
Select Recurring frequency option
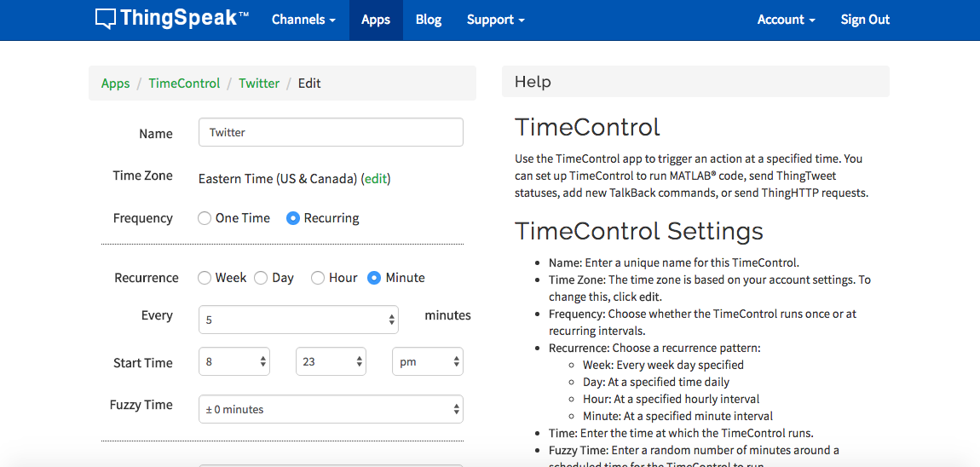293,218
